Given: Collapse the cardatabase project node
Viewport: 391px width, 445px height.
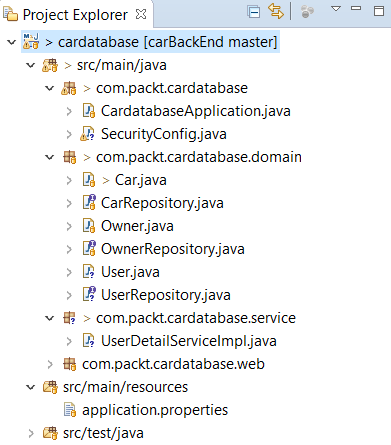Looking at the screenshot, I should [x=12, y=42].
